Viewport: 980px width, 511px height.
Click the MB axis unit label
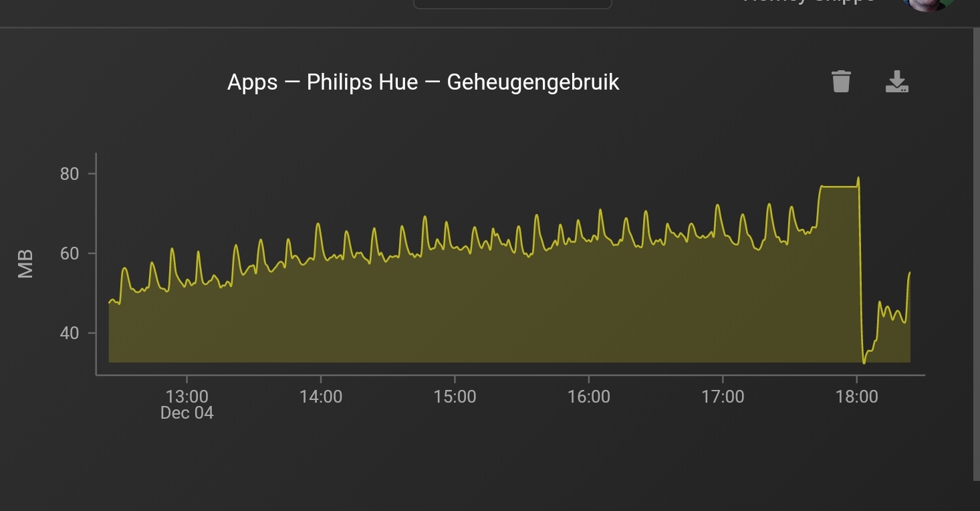(25, 264)
